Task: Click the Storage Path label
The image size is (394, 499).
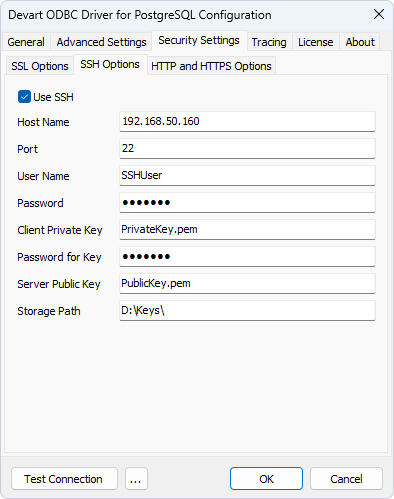Action: (49, 311)
